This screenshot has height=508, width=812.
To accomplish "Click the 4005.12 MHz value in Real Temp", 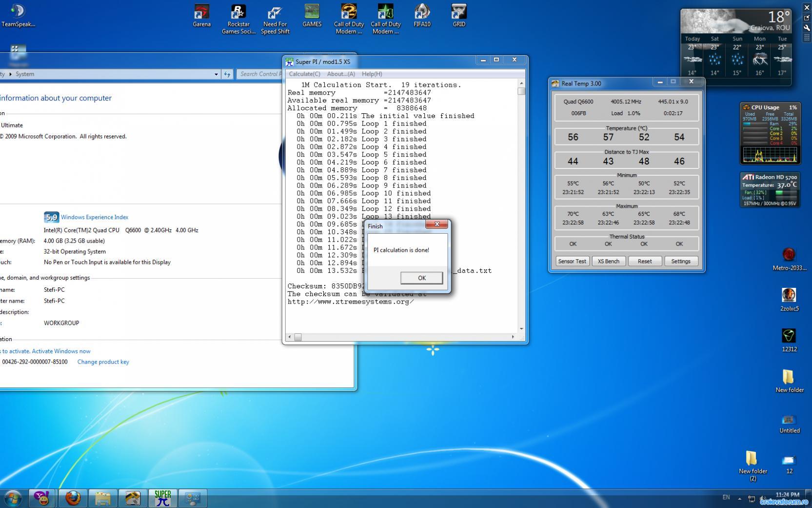I will tap(626, 102).
